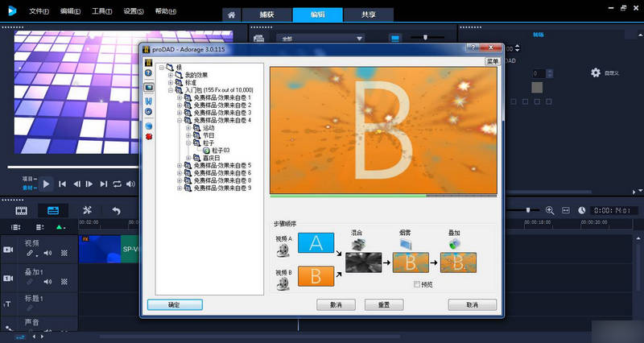This screenshot has height=343, width=644.
Task: Click the 视频 A film reel icon
Action: point(283,250)
